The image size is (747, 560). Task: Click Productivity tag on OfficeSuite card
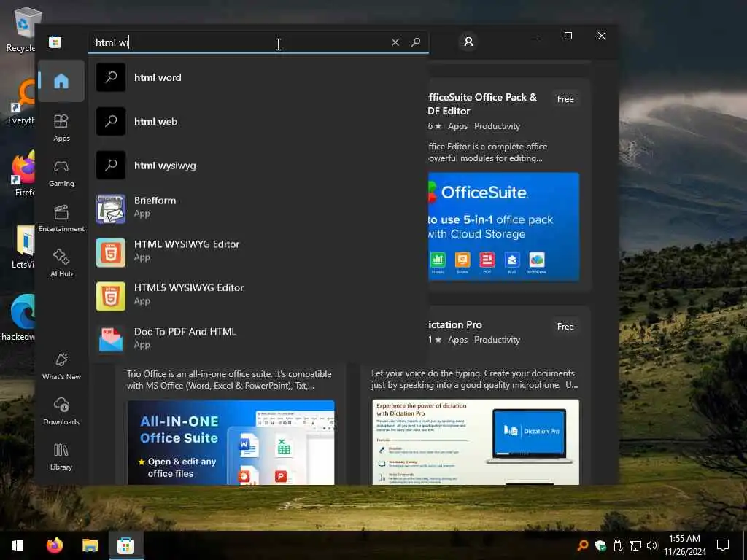497,126
